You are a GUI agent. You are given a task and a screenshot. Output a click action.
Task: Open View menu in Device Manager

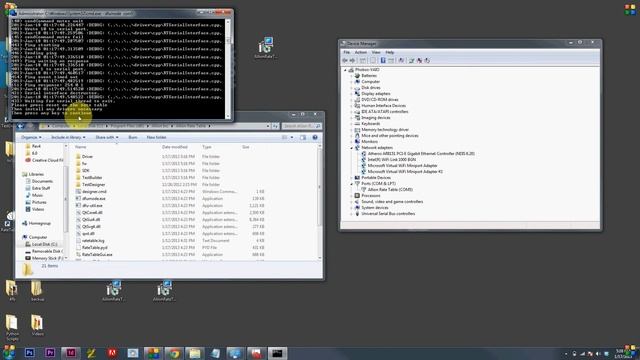tap(376, 52)
